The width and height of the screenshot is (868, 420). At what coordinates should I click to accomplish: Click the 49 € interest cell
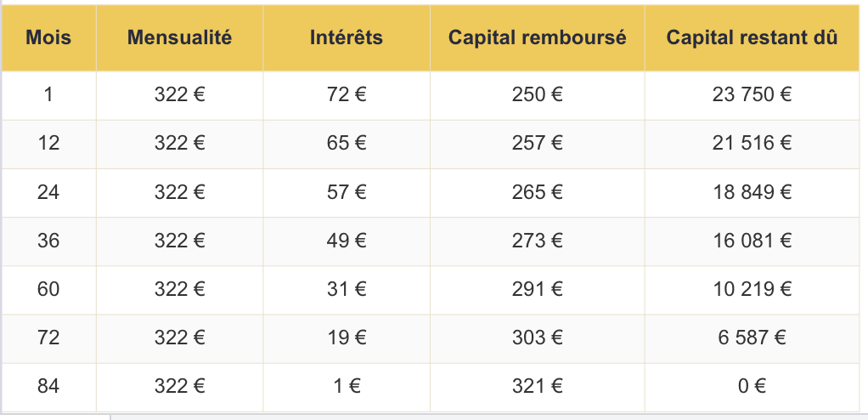click(x=347, y=241)
